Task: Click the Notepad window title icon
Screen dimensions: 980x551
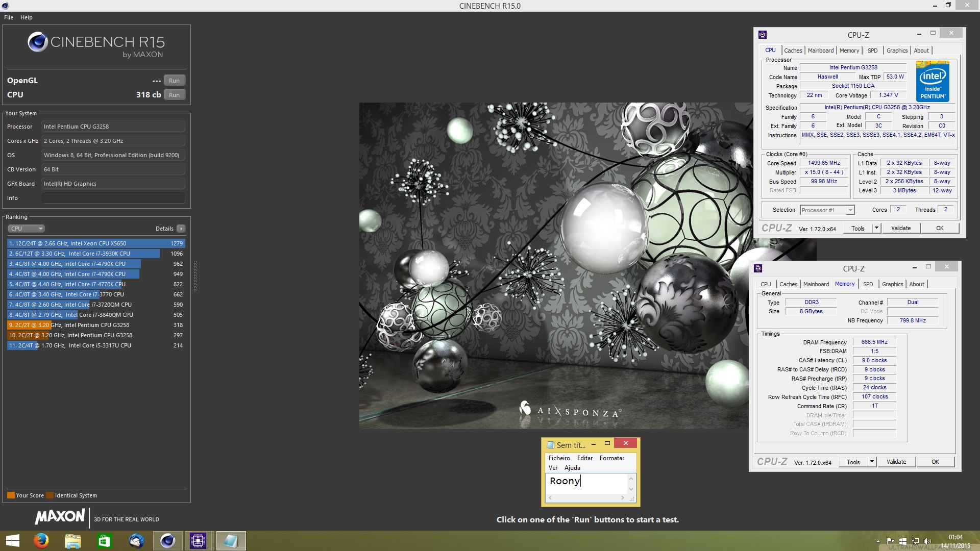Action: coord(550,445)
